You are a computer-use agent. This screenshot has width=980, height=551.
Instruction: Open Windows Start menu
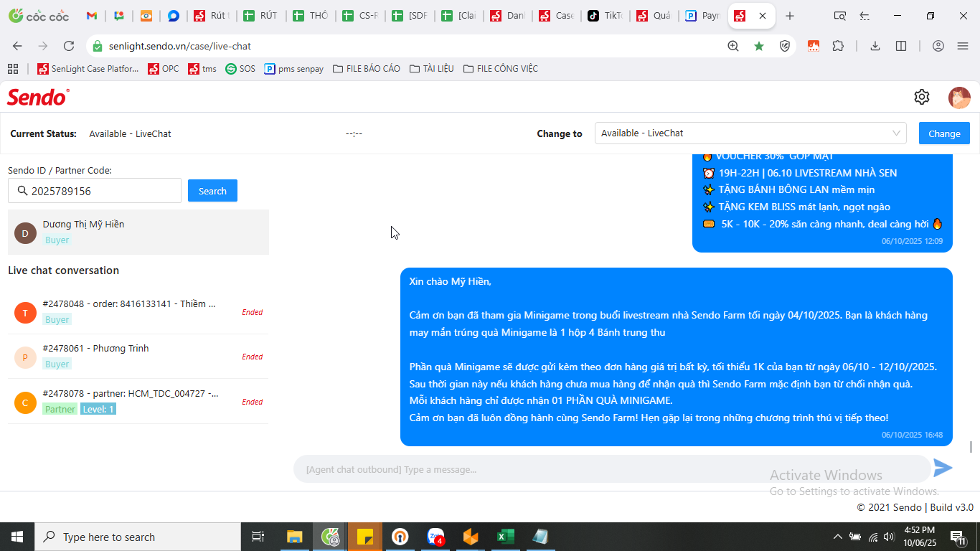17,537
